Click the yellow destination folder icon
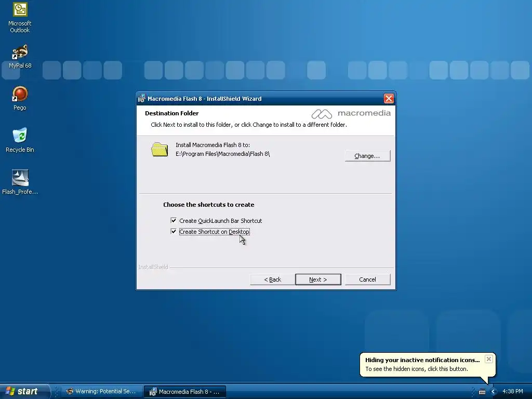 click(159, 149)
